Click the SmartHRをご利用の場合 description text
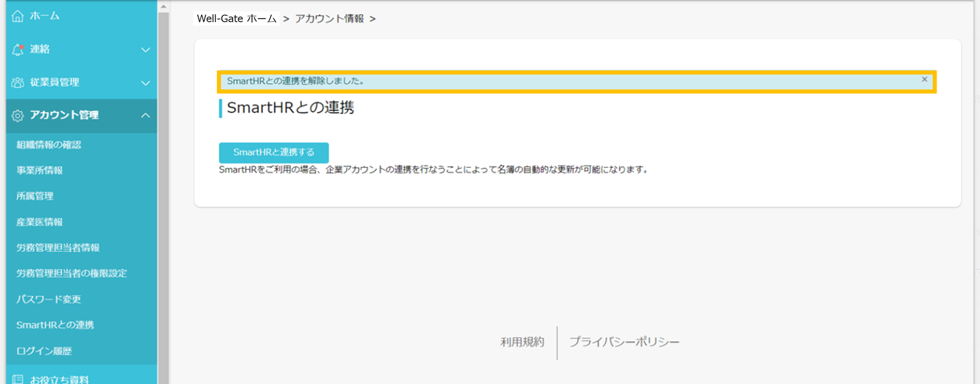 click(x=434, y=170)
